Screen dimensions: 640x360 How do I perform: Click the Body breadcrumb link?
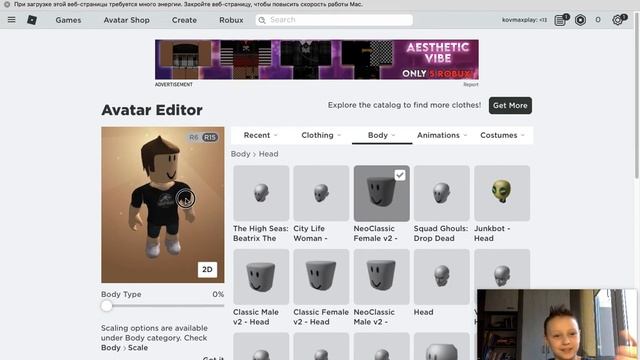tap(240, 154)
